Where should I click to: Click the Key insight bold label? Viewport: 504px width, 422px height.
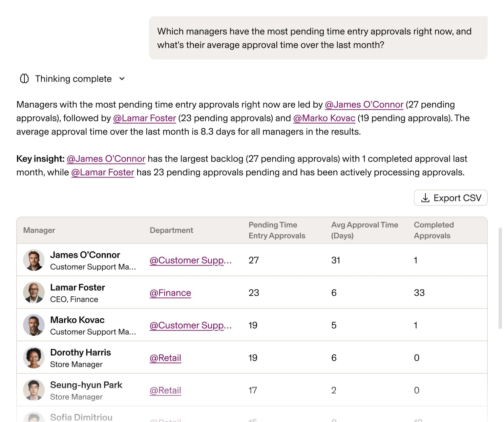[x=40, y=159]
